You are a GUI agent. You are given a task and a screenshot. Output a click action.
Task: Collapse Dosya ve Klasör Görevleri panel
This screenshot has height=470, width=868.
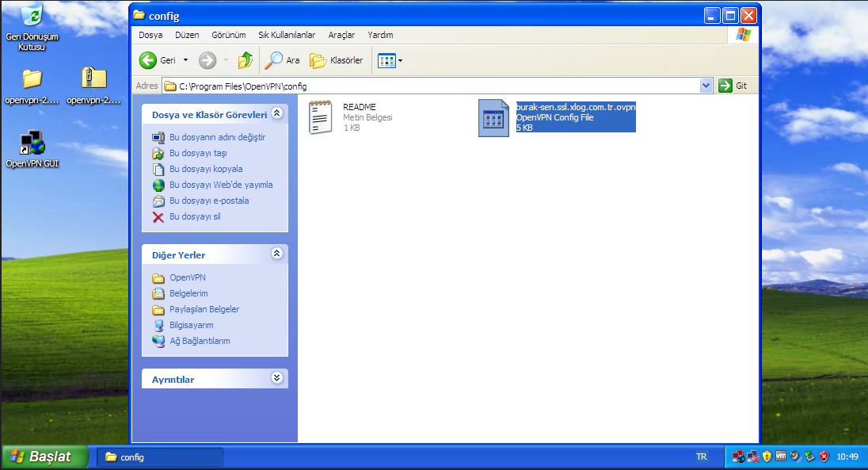click(276, 113)
